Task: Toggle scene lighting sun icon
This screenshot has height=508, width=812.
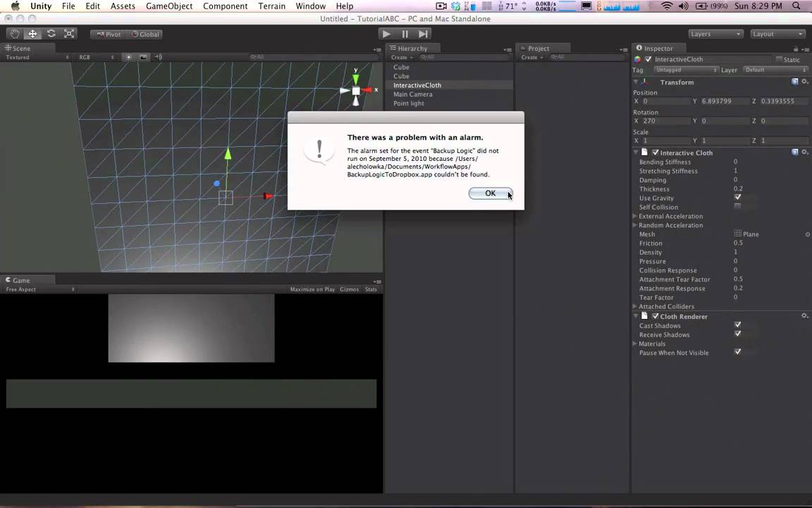Action: (x=128, y=57)
